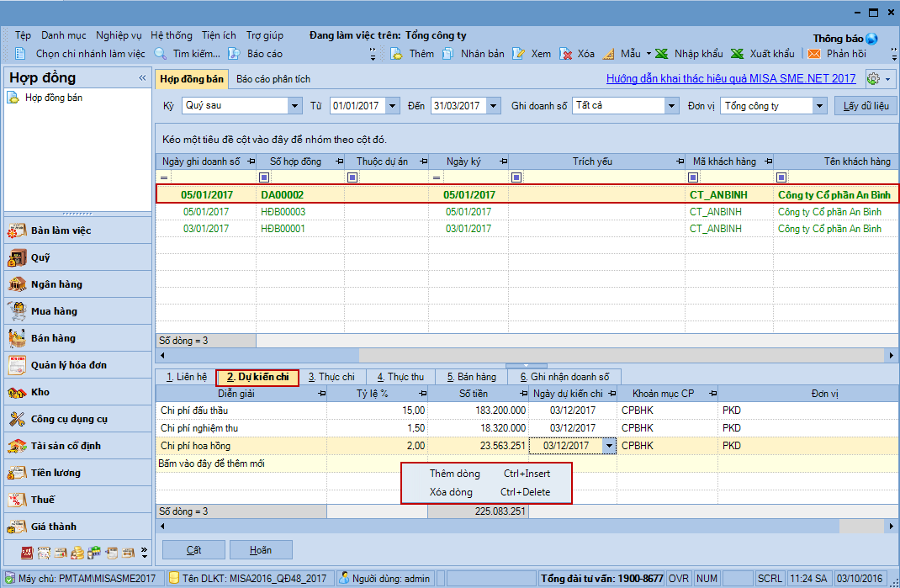
Task: Click the Từ start date field
Action: 357,106
